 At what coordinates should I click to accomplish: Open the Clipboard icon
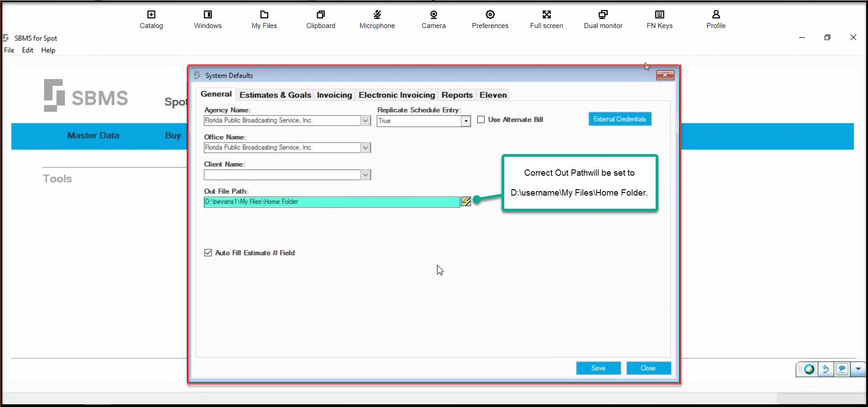[321, 14]
